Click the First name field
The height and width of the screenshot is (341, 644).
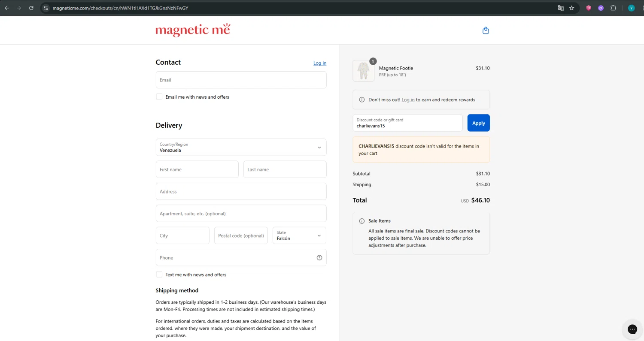tap(197, 169)
